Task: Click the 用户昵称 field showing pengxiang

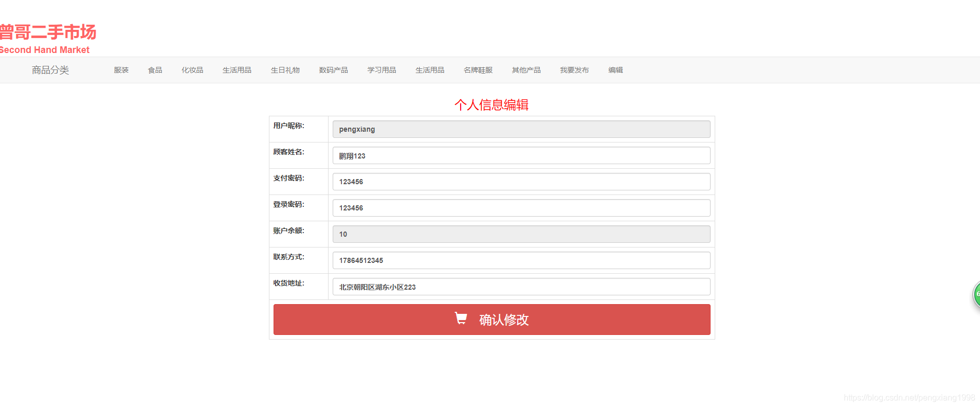Action: 521,129
